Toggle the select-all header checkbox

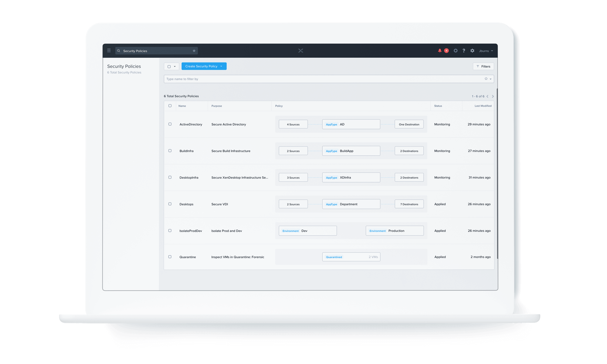pos(170,106)
